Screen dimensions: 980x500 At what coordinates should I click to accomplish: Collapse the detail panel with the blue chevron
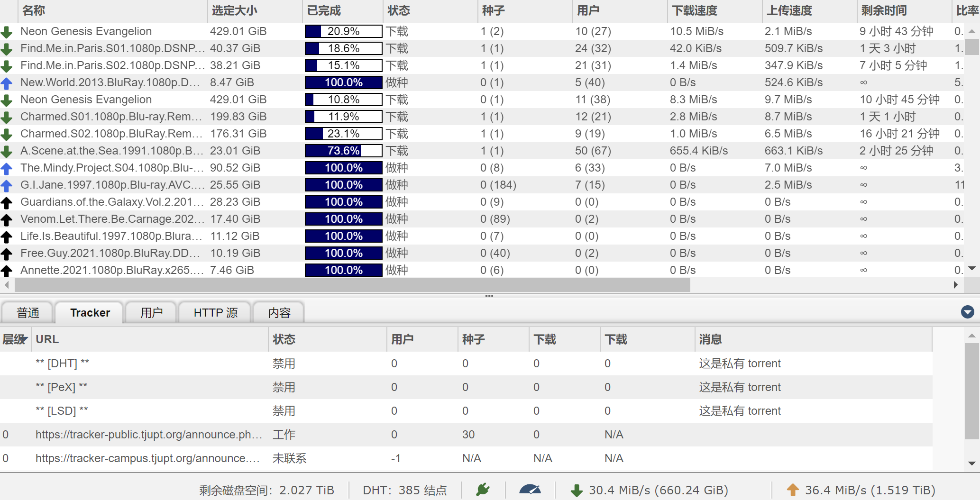tap(968, 312)
